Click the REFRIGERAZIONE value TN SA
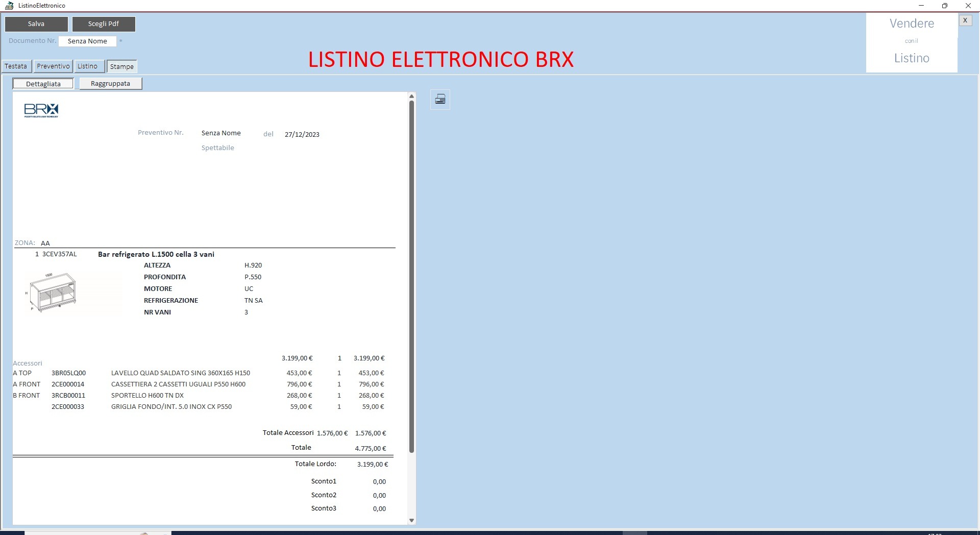Screen dimensions: 980x535 [x=253, y=301]
